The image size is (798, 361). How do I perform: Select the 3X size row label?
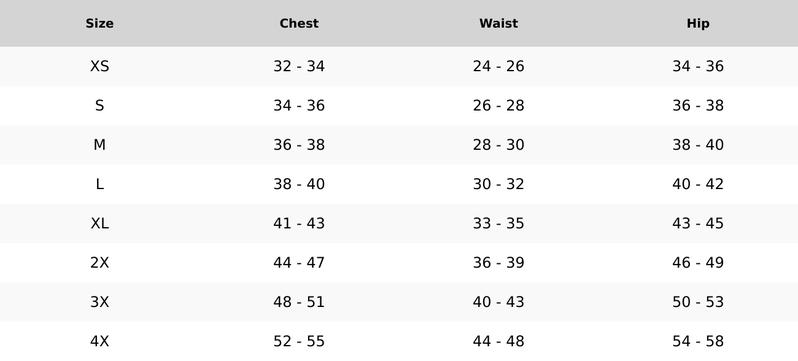(99, 301)
